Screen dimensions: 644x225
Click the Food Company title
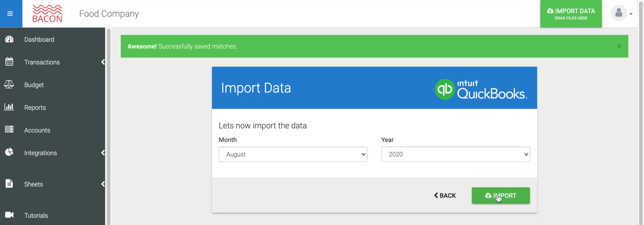tap(109, 14)
